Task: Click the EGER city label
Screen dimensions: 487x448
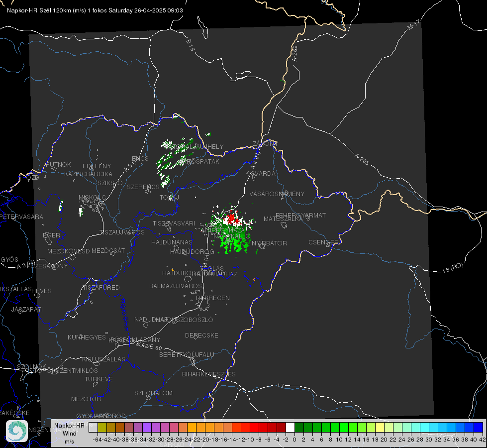Action: pyautogui.click(x=51, y=235)
